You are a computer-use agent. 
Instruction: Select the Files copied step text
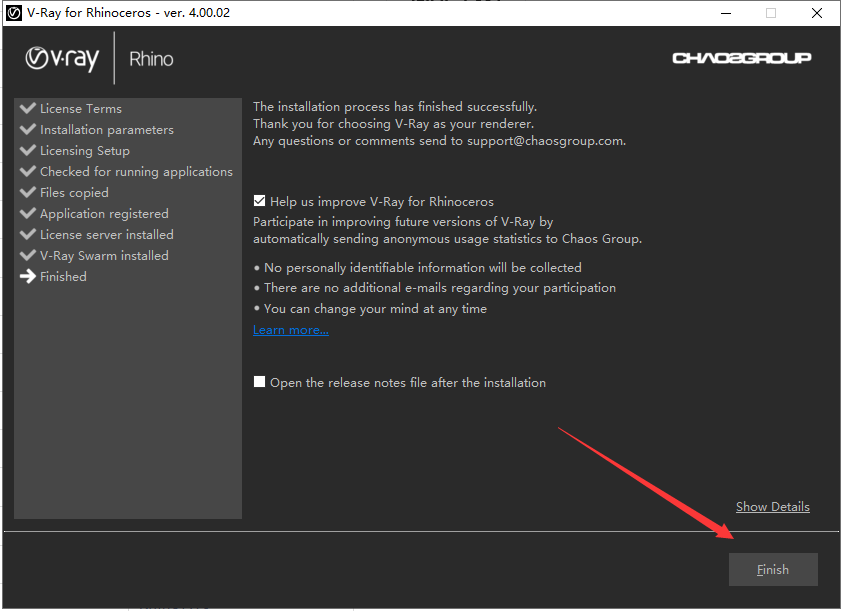pyautogui.click(x=74, y=193)
